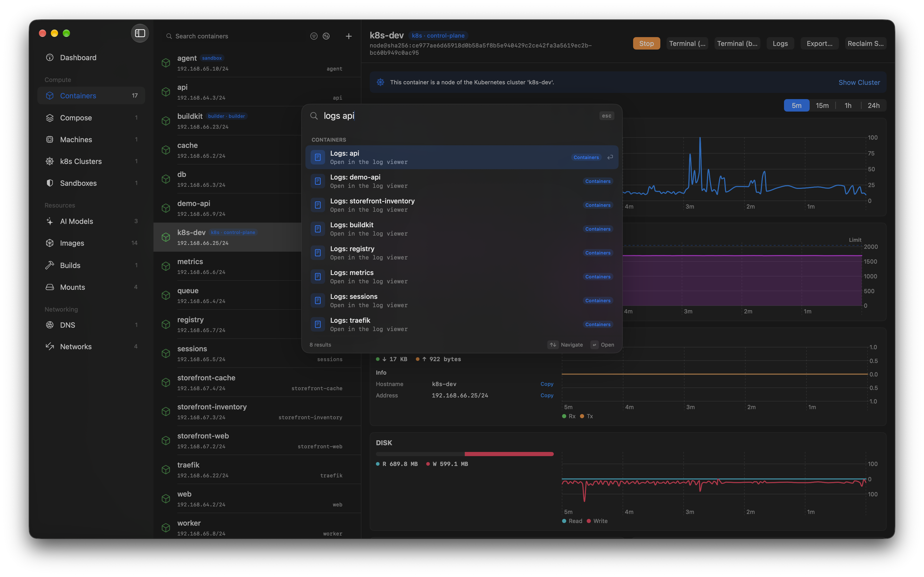Choose Logs: registry result

pyautogui.click(x=462, y=253)
